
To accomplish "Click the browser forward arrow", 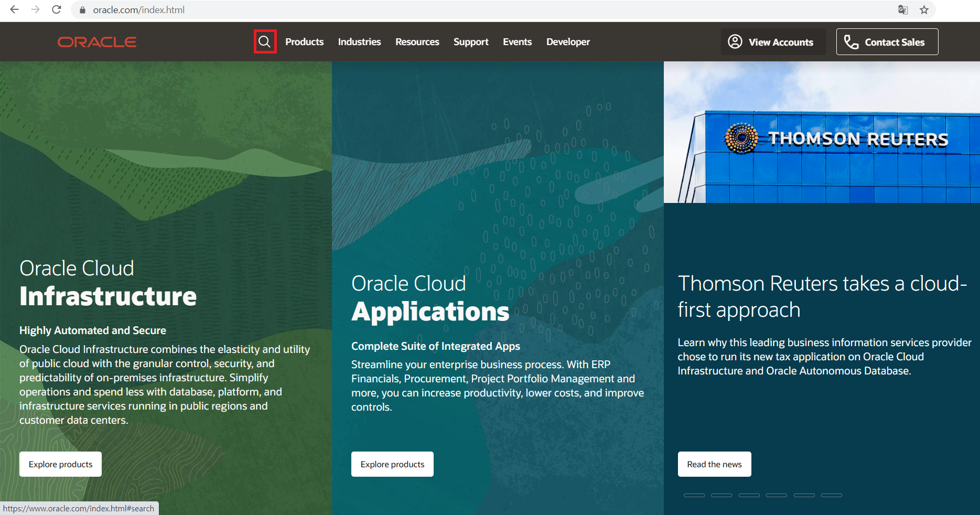I will coord(35,9).
